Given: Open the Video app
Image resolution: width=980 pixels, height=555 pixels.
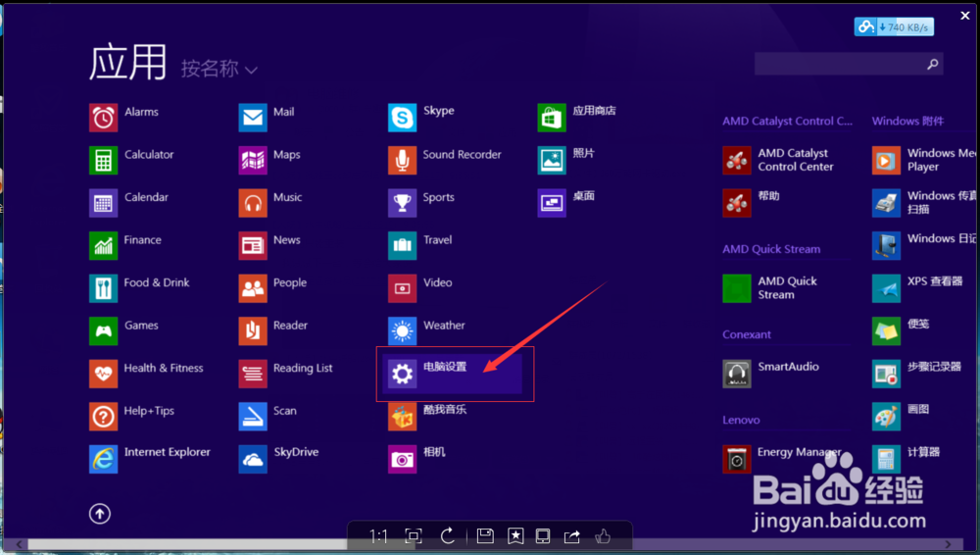Looking at the screenshot, I should 420,288.
